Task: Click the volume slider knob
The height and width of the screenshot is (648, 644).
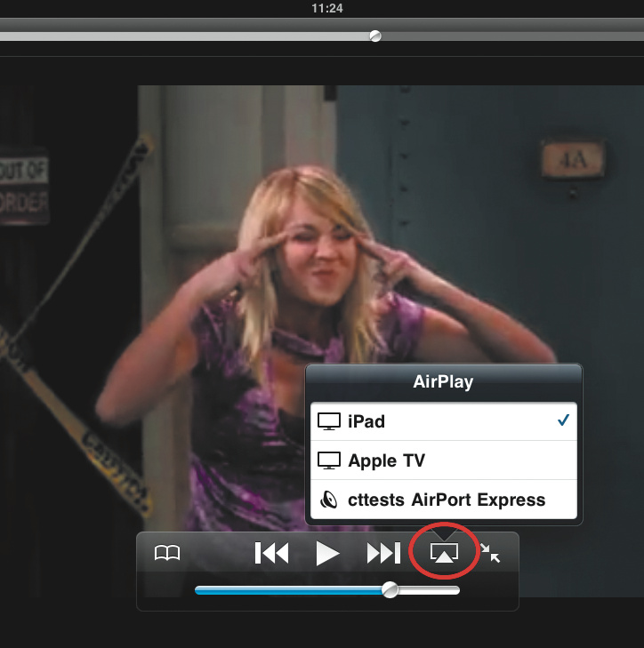Action: [390, 589]
